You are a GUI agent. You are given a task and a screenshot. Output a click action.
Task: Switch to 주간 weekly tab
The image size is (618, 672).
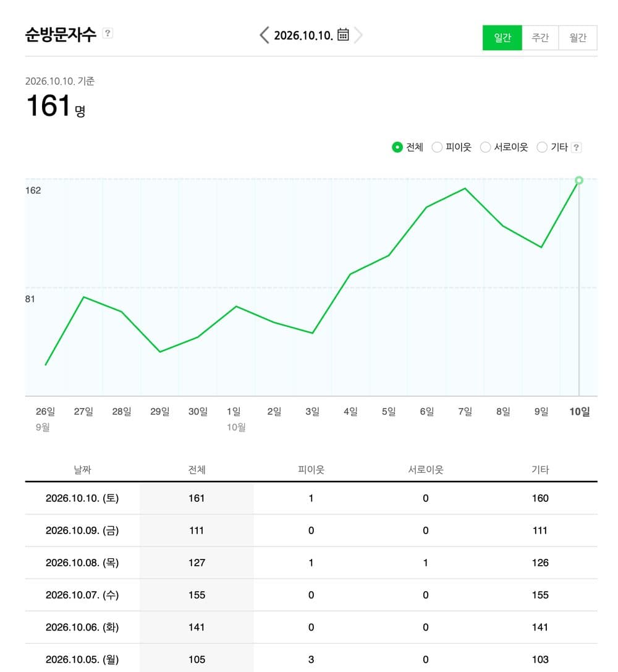click(540, 38)
